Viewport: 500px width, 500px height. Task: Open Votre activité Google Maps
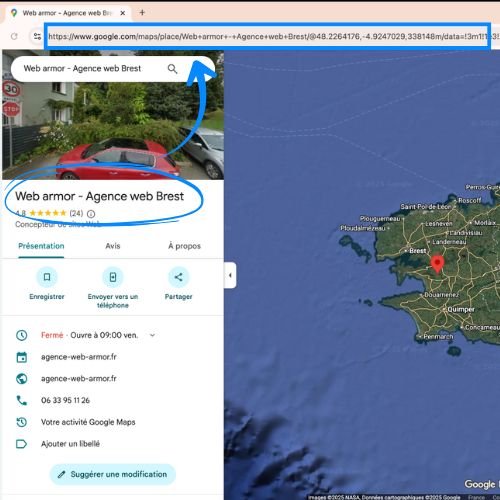click(x=88, y=422)
